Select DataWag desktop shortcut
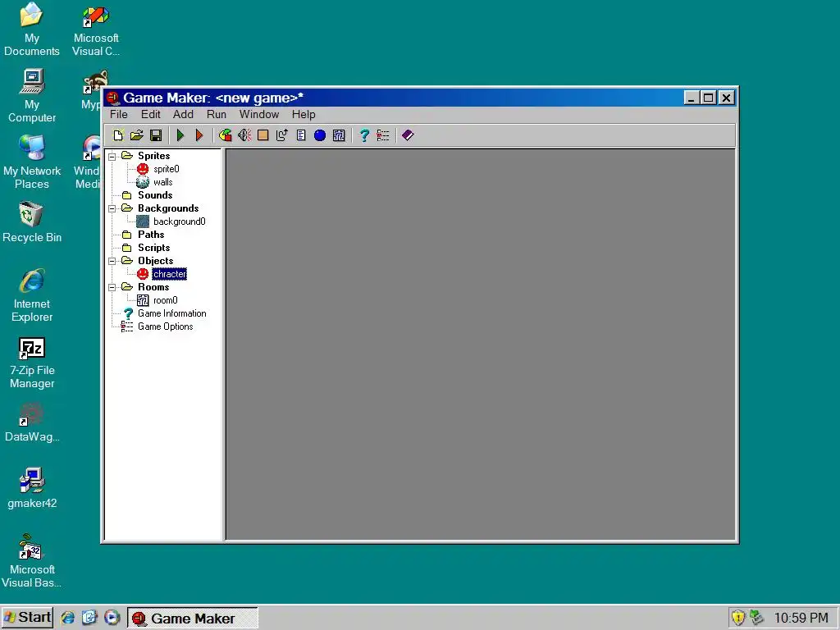The height and width of the screenshot is (630, 840). (32, 422)
